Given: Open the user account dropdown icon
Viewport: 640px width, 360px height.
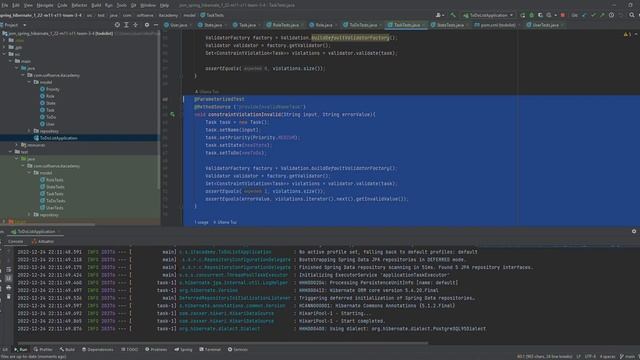Looking at the screenshot, I should pos(440,15).
